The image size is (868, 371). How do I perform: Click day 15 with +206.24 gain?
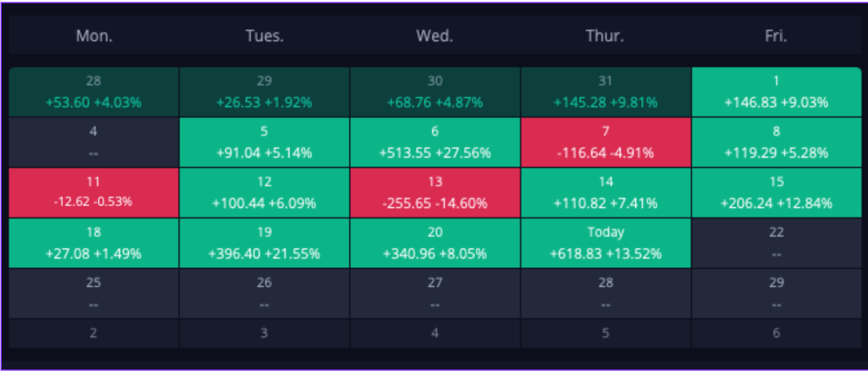pyautogui.click(x=776, y=193)
